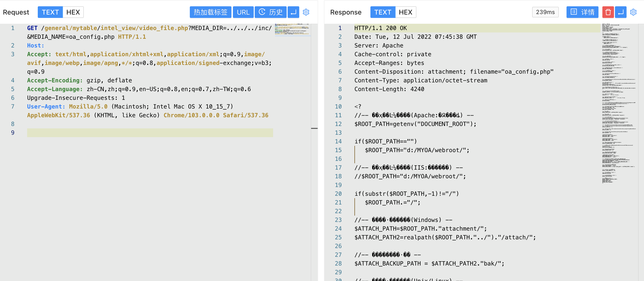The height and width of the screenshot is (281, 644).
Task: Click the Request code minimap thumbnail
Action: 292,30
